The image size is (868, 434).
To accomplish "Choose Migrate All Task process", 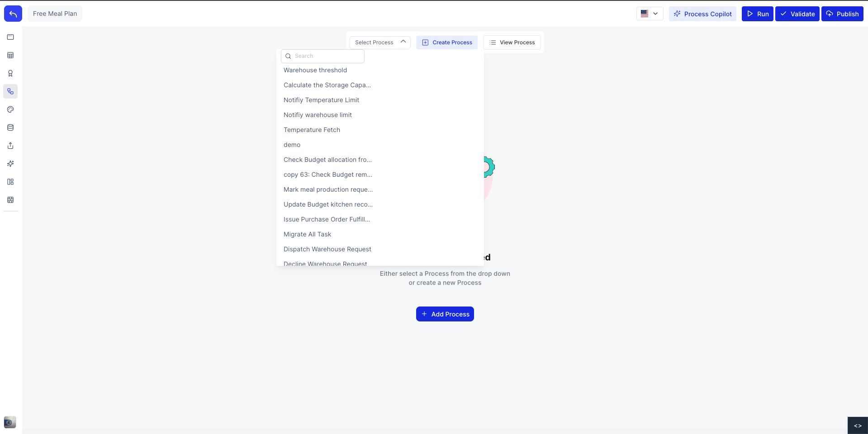I will coord(307,234).
